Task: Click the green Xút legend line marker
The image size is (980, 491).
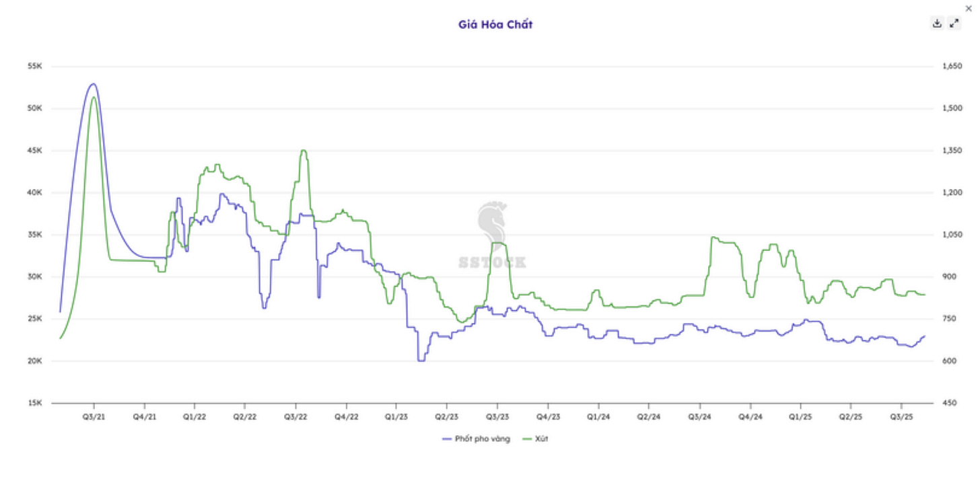Action: tap(527, 439)
